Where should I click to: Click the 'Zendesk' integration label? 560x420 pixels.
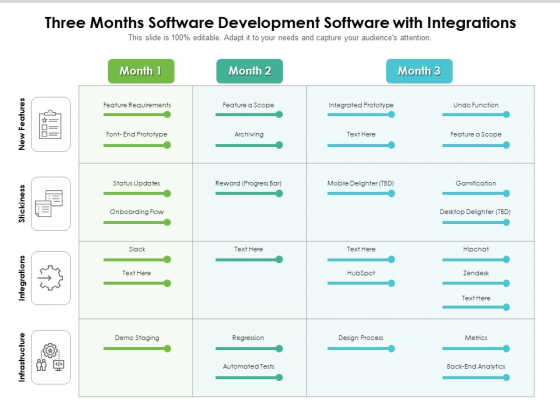[x=476, y=273]
